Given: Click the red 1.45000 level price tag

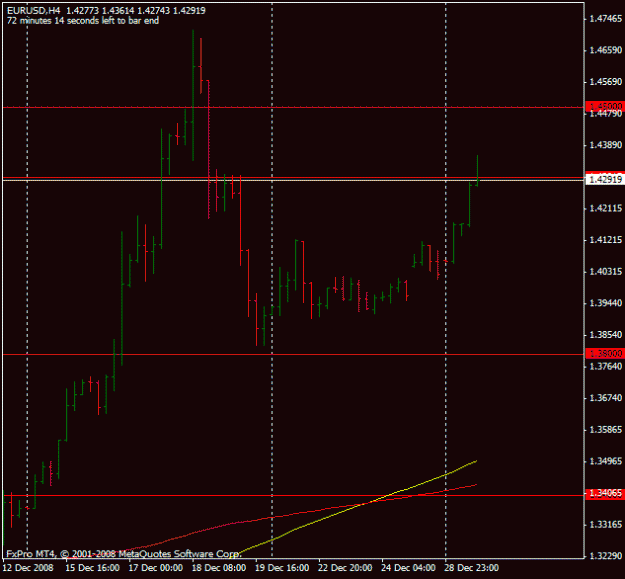Looking at the screenshot, I should coord(605,106).
